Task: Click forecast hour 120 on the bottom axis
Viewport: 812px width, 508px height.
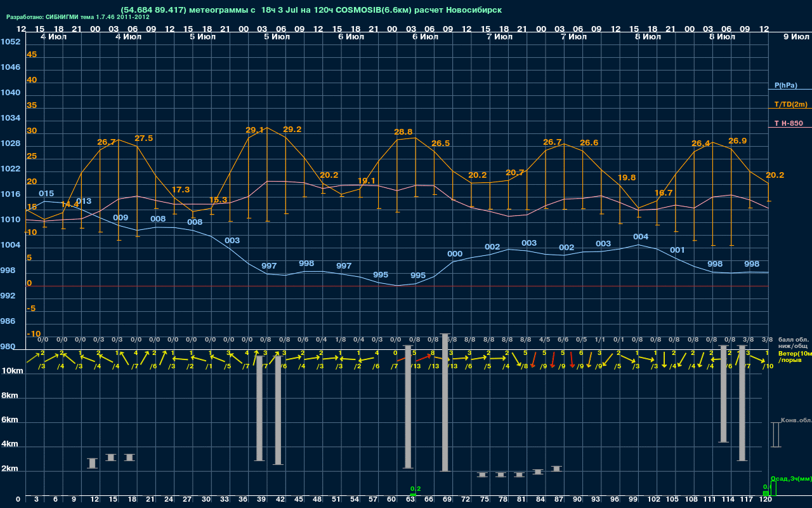Action: (766, 499)
